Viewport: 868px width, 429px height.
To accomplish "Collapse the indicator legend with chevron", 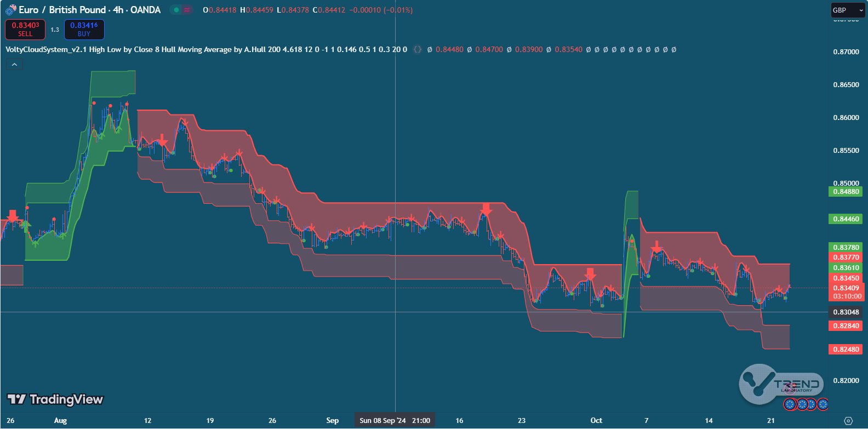I will tap(14, 65).
